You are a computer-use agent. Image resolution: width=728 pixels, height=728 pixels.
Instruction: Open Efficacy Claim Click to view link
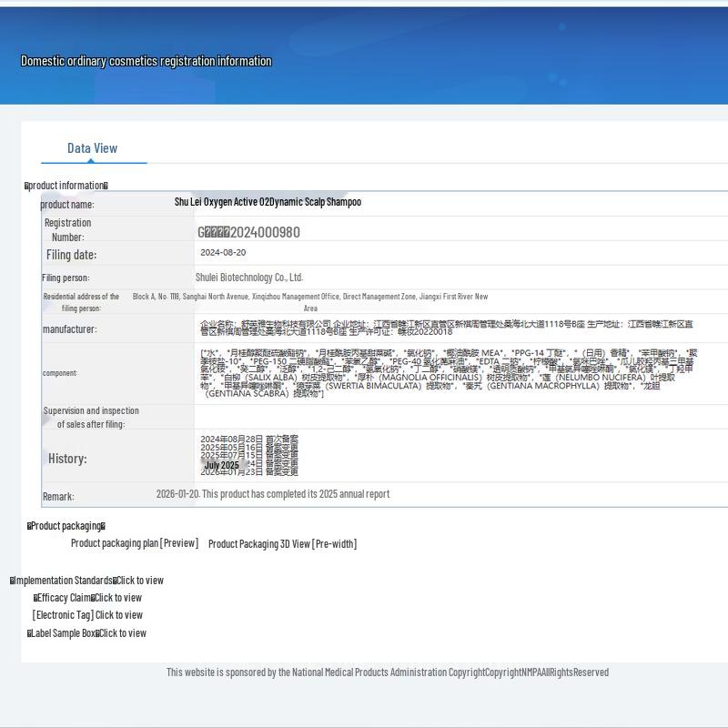[87, 598]
